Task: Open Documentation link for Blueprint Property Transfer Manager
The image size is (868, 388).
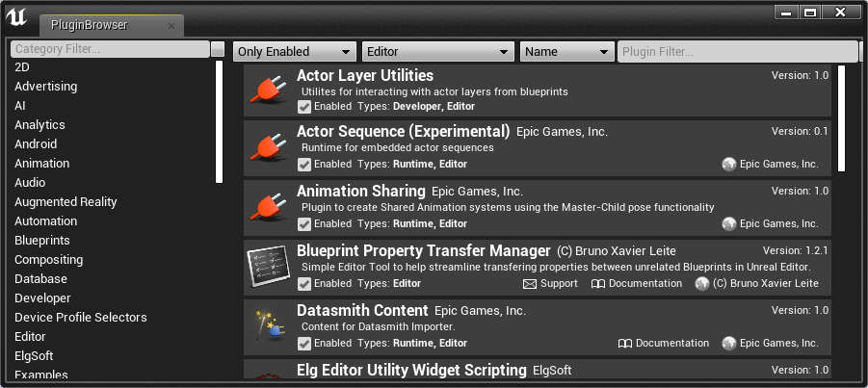Action: 645,283
